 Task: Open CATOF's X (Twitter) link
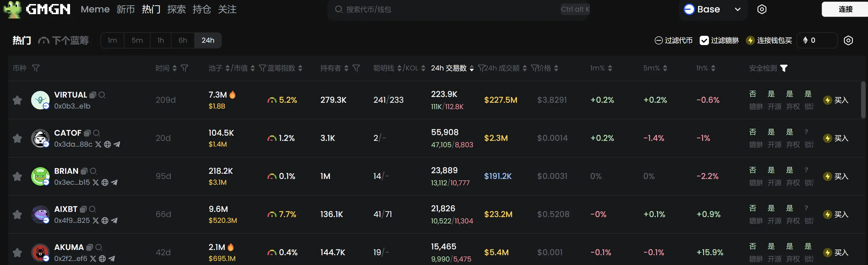pyautogui.click(x=98, y=145)
